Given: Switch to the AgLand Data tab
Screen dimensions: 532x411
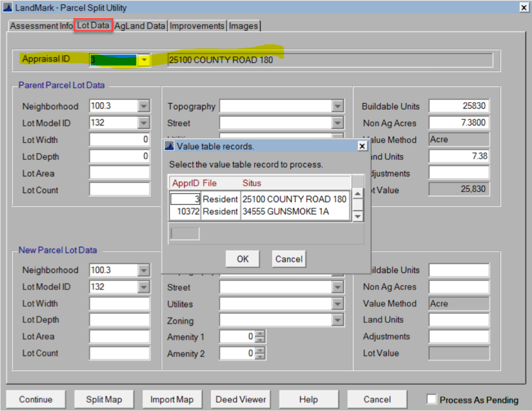Looking at the screenshot, I should pos(139,26).
